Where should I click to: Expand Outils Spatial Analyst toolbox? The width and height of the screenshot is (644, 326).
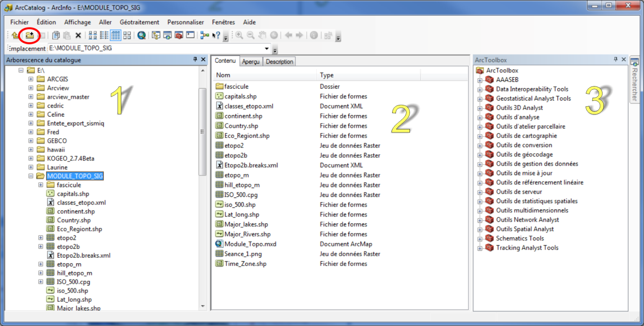coord(480,229)
